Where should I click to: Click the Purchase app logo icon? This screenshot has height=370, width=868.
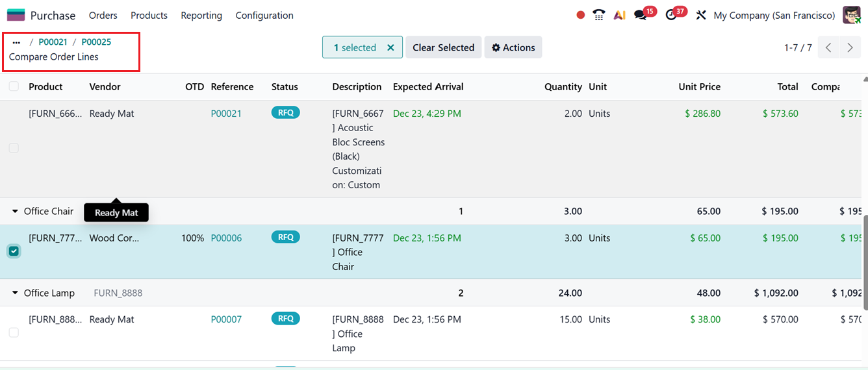click(16, 15)
